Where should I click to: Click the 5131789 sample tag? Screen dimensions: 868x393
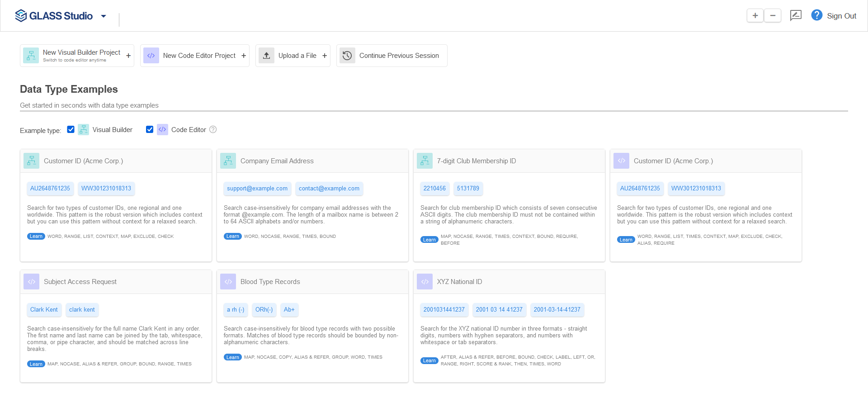pos(468,189)
